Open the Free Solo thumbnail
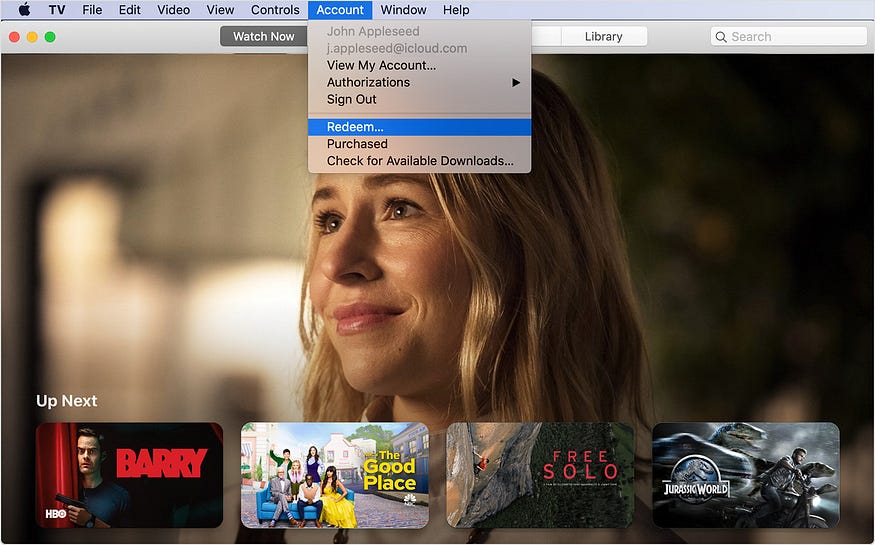The height and width of the screenshot is (545, 875). click(540, 475)
